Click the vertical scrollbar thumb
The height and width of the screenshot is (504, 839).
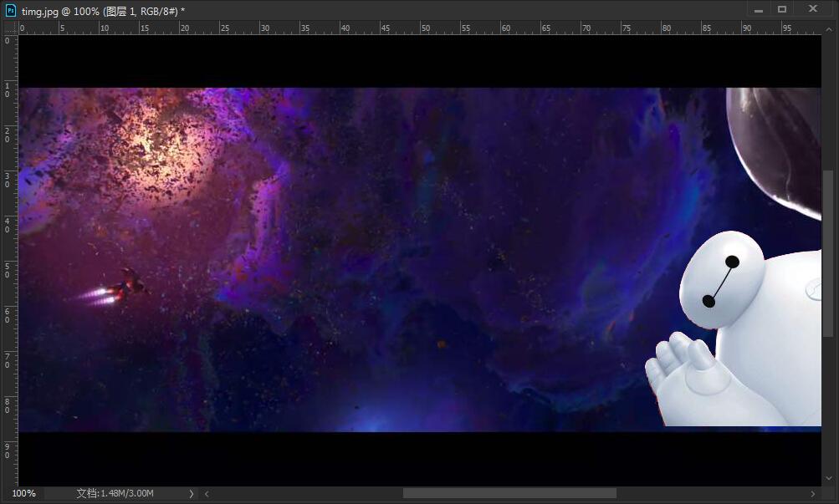click(x=828, y=254)
